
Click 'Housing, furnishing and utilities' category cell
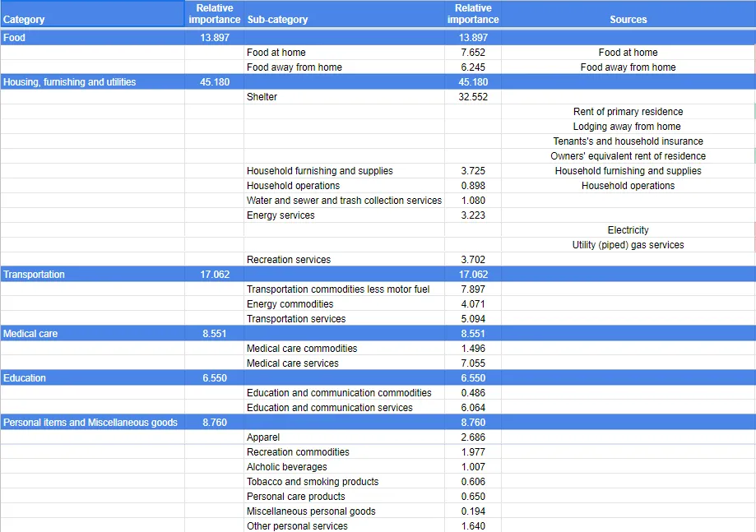tap(92, 82)
